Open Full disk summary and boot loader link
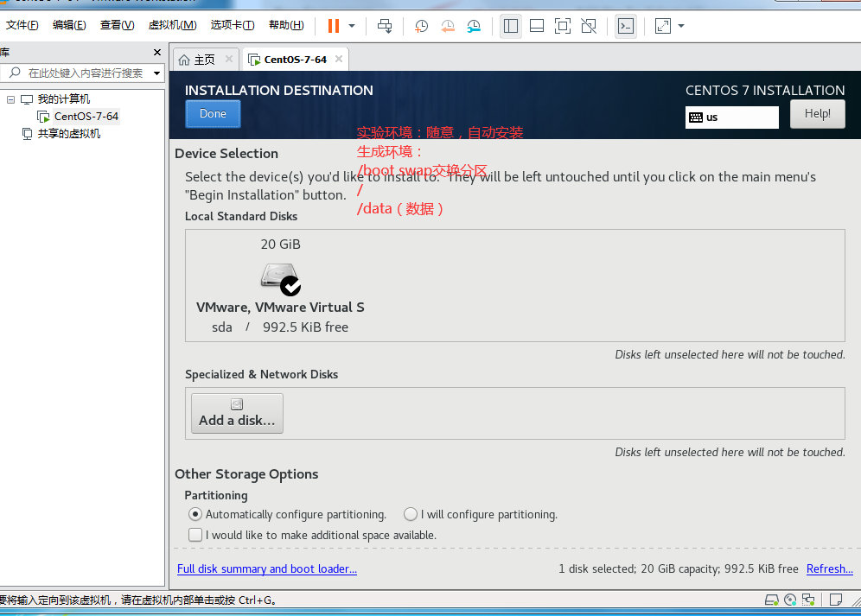Image resolution: width=861 pixels, height=616 pixels. point(267,568)
